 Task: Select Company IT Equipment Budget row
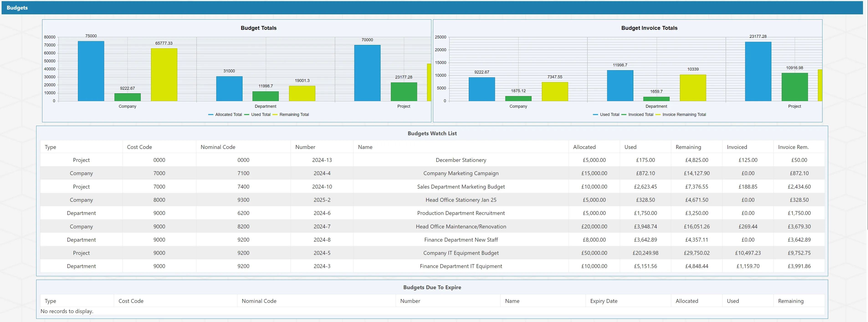coord(432,253)
